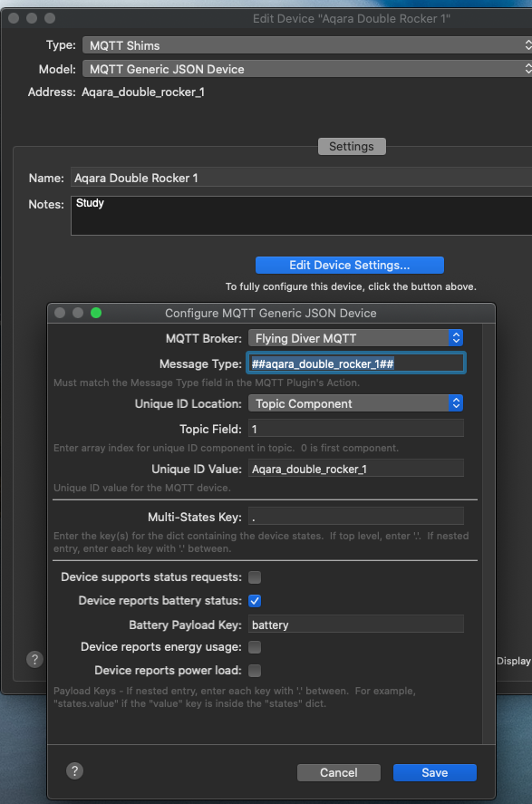Click the Topic Field input
Viewport: 532px width, 804px height.
[x=355, y=429]
